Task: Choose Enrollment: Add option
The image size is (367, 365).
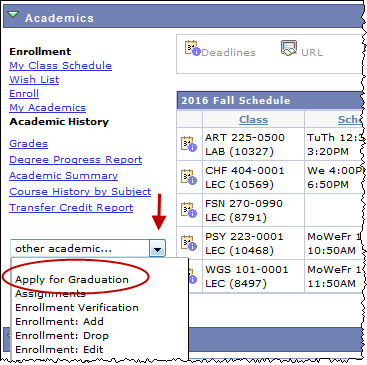Action: tap(60, 321)
